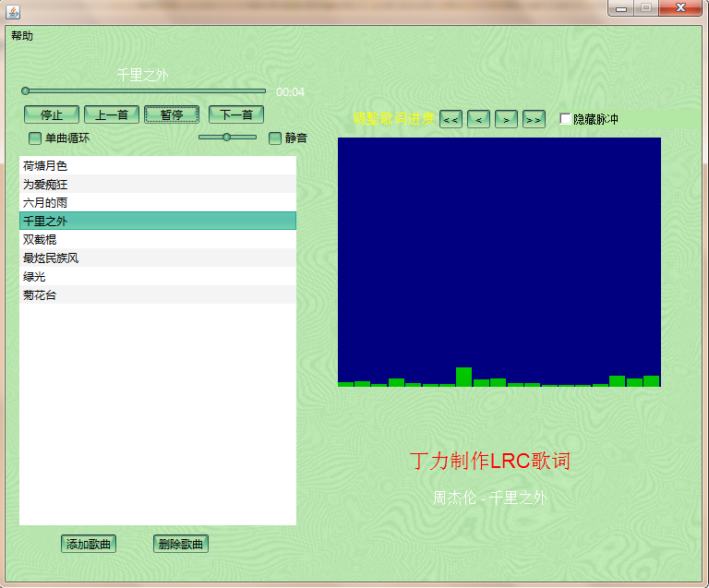Open the 帮助 menu
This screenshot has width=709, height=588.
pyautogui.click(x=22, y=36)
